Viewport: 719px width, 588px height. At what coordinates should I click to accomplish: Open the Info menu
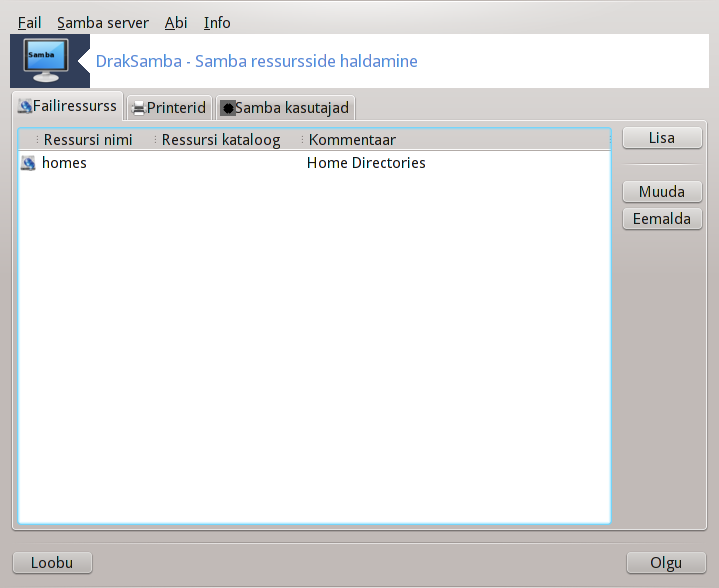[x=217, y=22]
